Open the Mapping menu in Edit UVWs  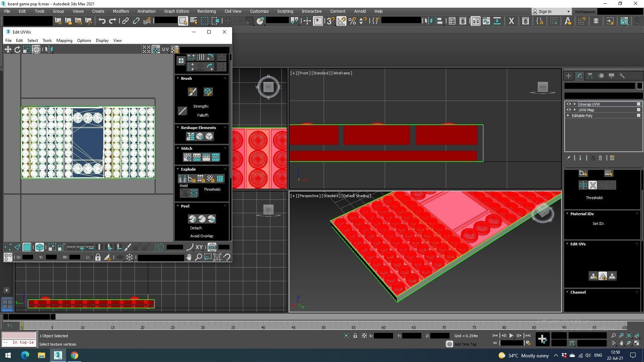click(64, 41)
